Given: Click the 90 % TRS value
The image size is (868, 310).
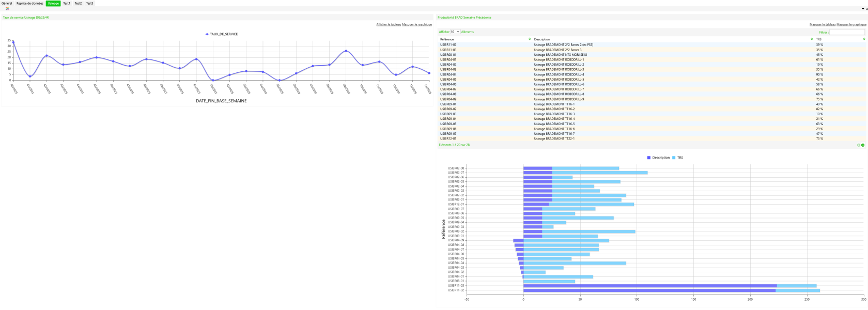Looking at the screenshot, I should pos(819,74).
